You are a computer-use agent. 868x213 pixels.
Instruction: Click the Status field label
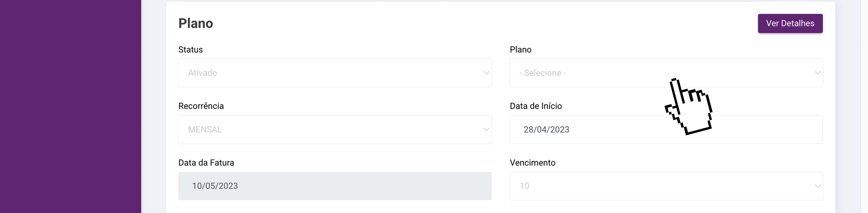[x=190, y=50]
